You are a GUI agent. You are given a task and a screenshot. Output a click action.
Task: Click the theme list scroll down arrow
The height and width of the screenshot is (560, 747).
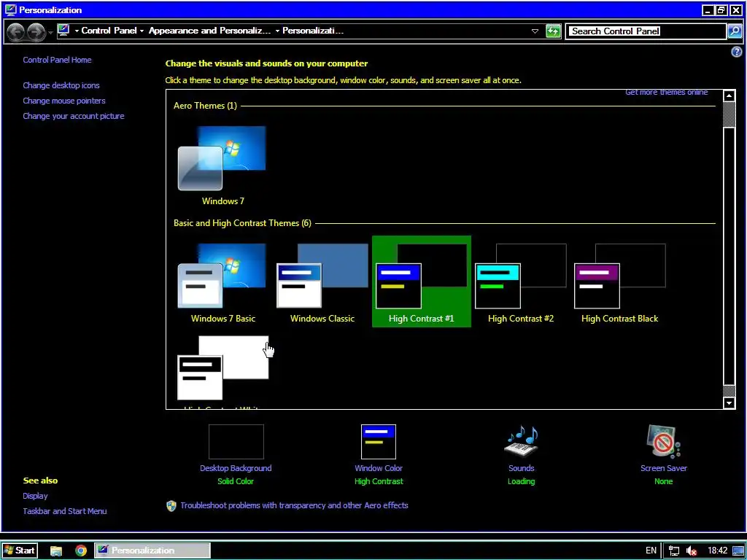coord(729,402)
